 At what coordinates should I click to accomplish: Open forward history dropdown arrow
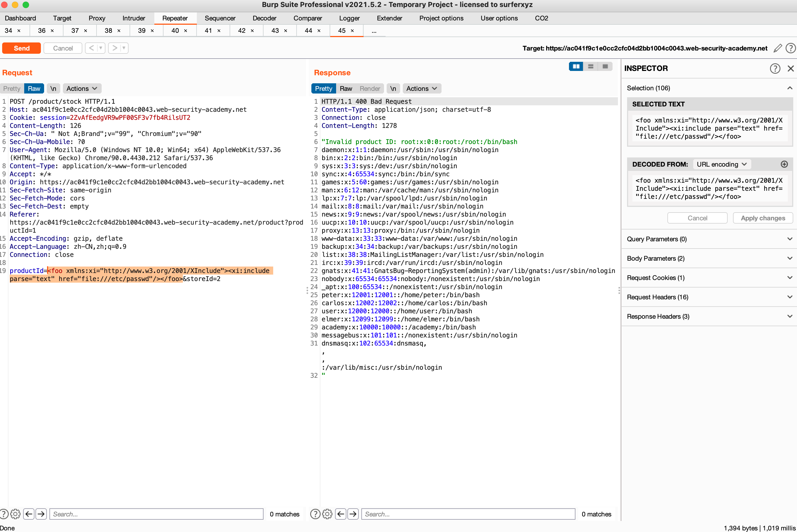pyautogui.click(x=124, y=48)
